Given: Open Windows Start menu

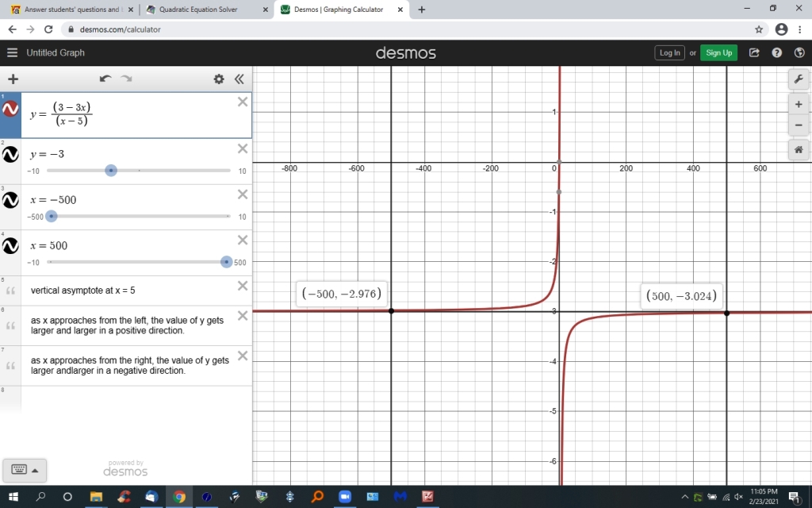Looking at the screenshot, I should point(13,497).
